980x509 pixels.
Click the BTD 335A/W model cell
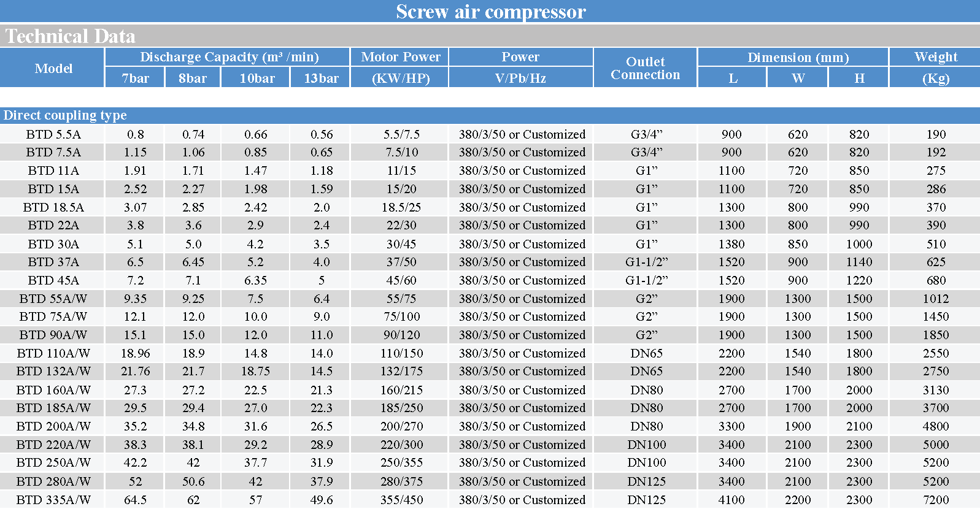click(53, 500)
